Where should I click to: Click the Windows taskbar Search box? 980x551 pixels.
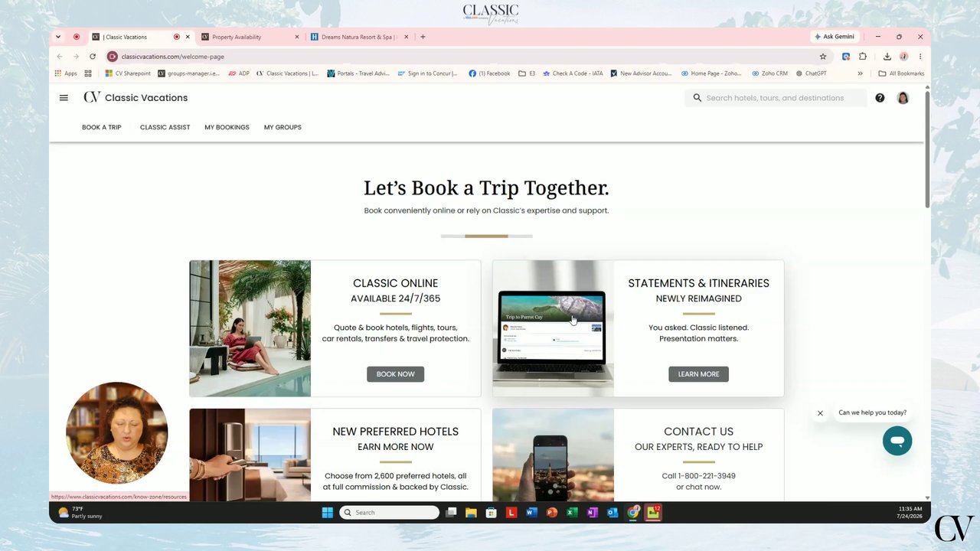point(390,513)
